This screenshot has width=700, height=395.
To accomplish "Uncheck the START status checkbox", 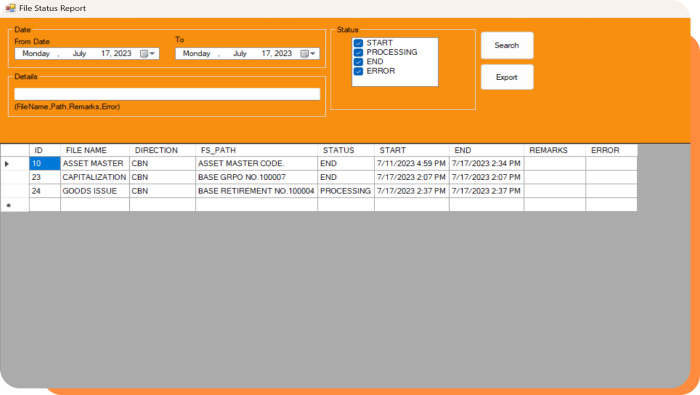I will [x=358, y=43].
